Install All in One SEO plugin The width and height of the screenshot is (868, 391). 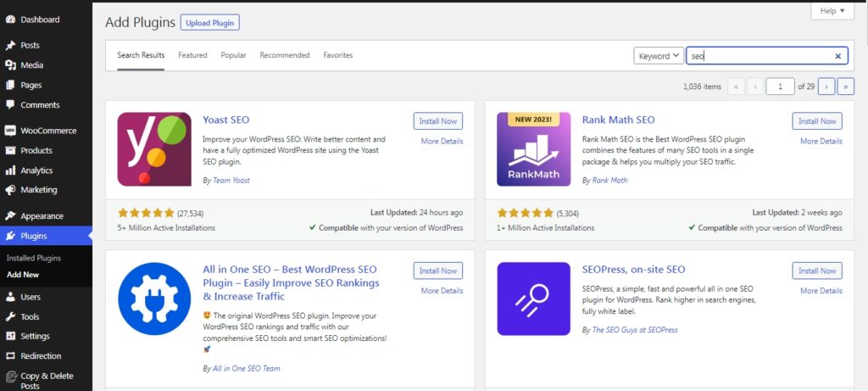tap(438, 271)
